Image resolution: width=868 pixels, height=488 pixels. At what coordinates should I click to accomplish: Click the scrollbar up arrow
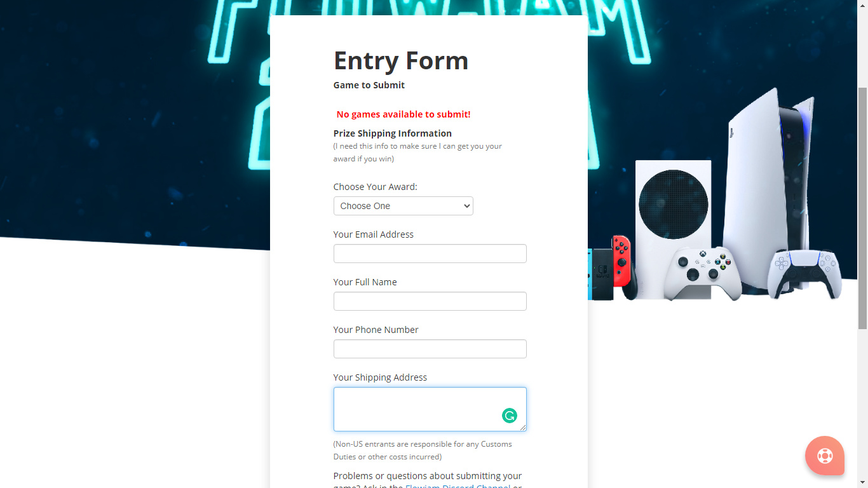862,5
